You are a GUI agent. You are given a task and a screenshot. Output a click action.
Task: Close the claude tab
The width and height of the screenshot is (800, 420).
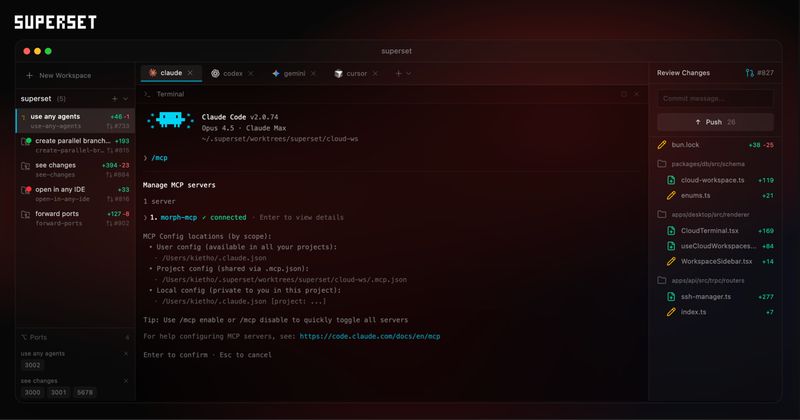pyautogui.click(x=190, y=73)
